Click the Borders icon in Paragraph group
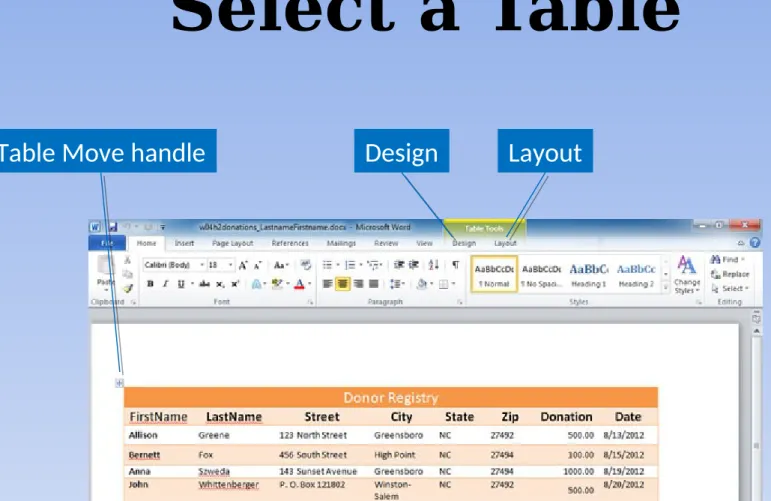The width and height of the screenshot is (771, 501). pyautogui.click(x=444, y=284)
